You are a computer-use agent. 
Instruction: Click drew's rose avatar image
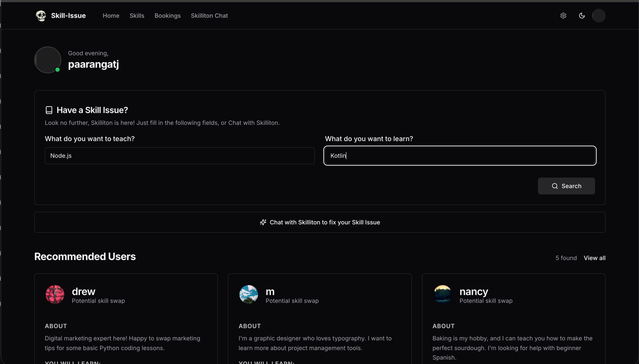(x=55, y=294)
